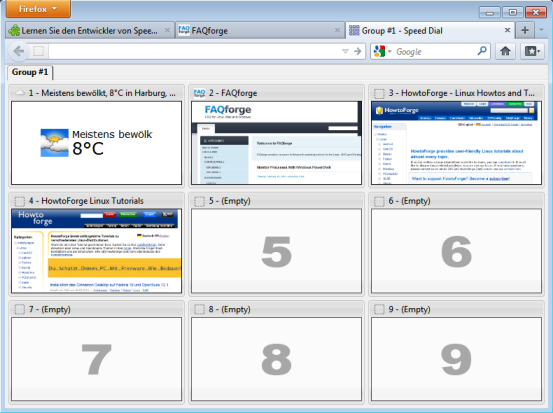Click the back navigation arrow

point(18,51)
